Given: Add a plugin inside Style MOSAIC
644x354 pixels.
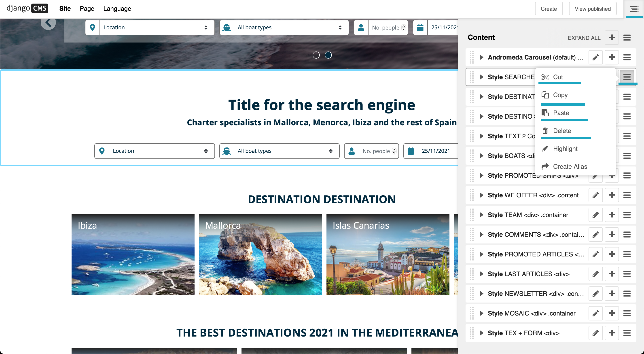Looking at the screenshot, I should click(x=612, y=313).
